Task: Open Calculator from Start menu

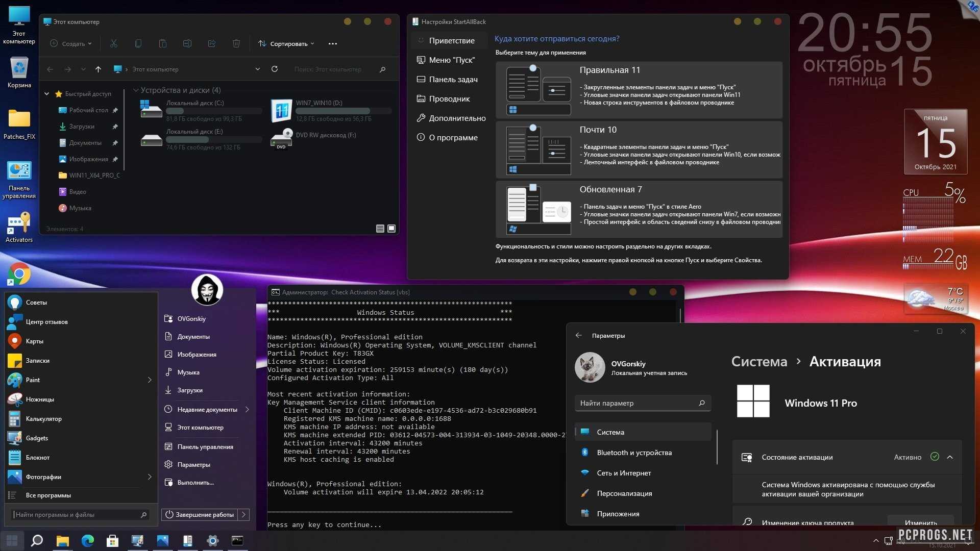Action: click(x=81, y=419)
